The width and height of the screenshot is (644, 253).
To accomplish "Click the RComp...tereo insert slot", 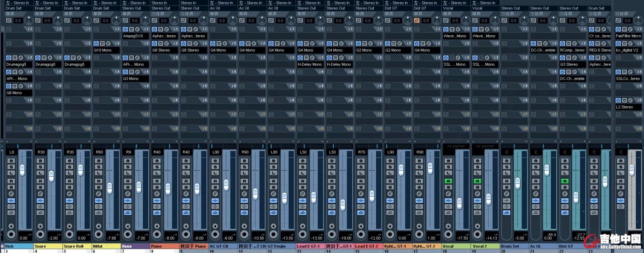I will (572, 50).
